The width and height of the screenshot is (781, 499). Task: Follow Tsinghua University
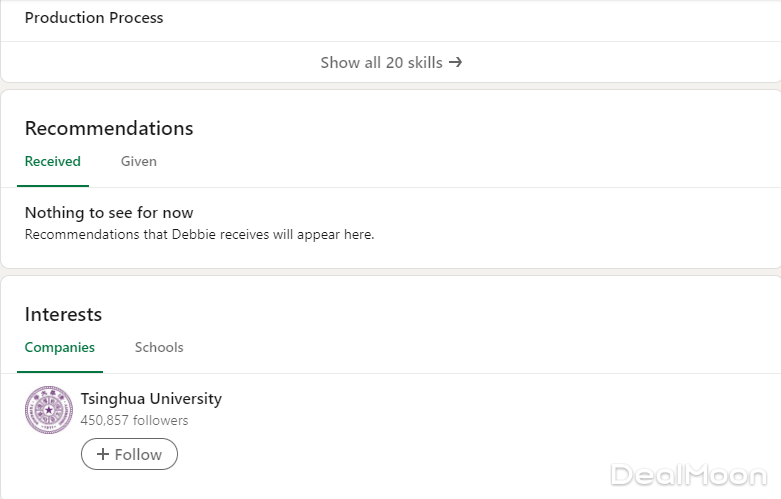(129, 454)
